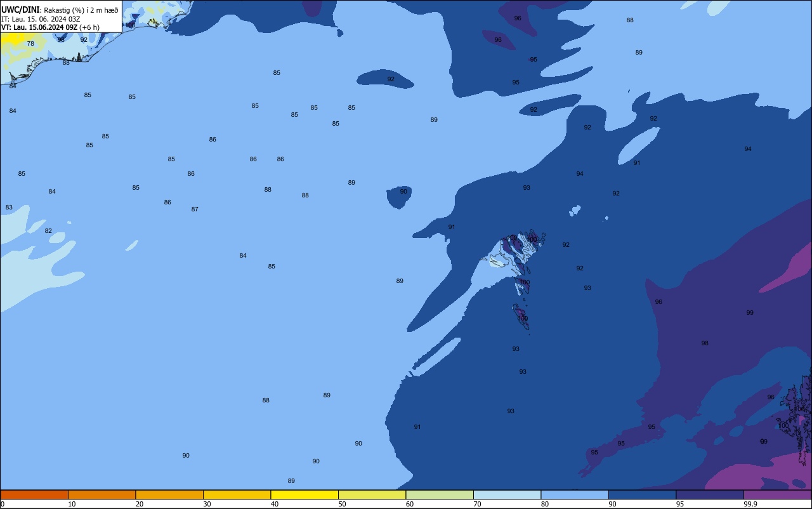Click the humidity value '78' over Iceland
This screenshot has height=509, width=812.
click(30, 44)
